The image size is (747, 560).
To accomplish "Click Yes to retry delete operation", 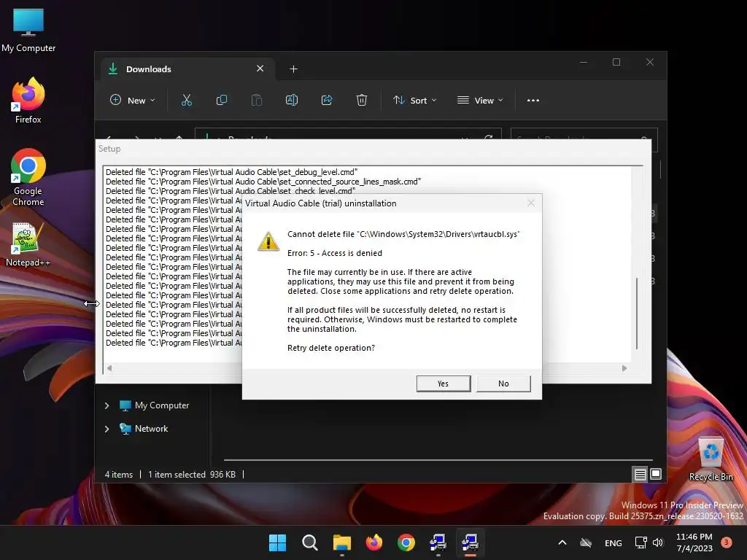I will pyautogui.click(x=443, y=384).
